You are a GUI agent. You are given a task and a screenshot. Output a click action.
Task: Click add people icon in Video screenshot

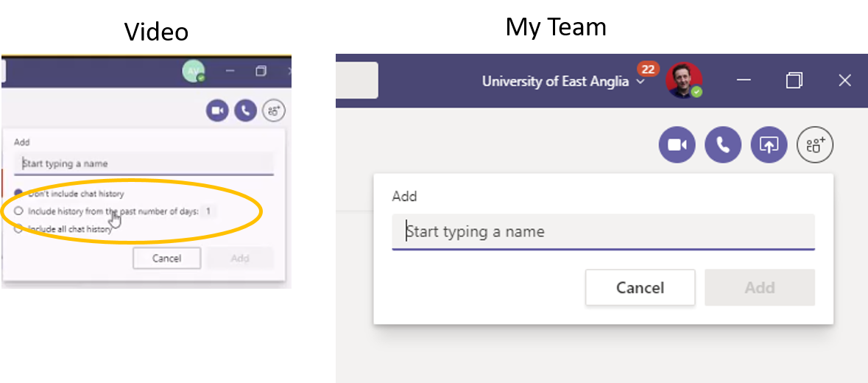click(x=273, y=111)
